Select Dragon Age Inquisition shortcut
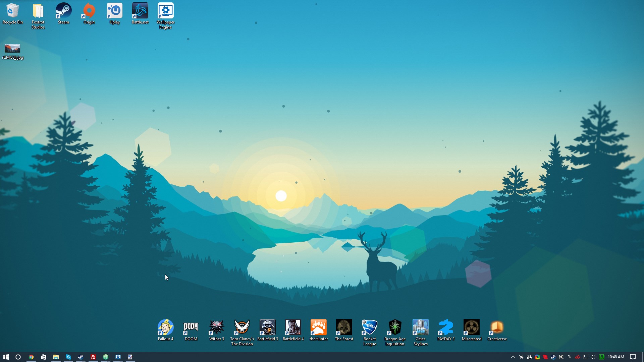 (x=395, y=333)
